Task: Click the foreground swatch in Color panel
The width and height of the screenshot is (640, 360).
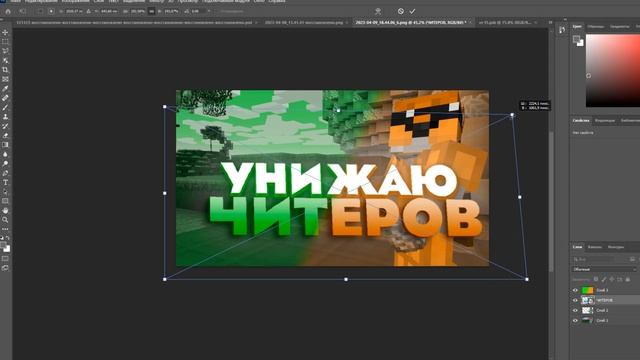Action: pos(576,39)
